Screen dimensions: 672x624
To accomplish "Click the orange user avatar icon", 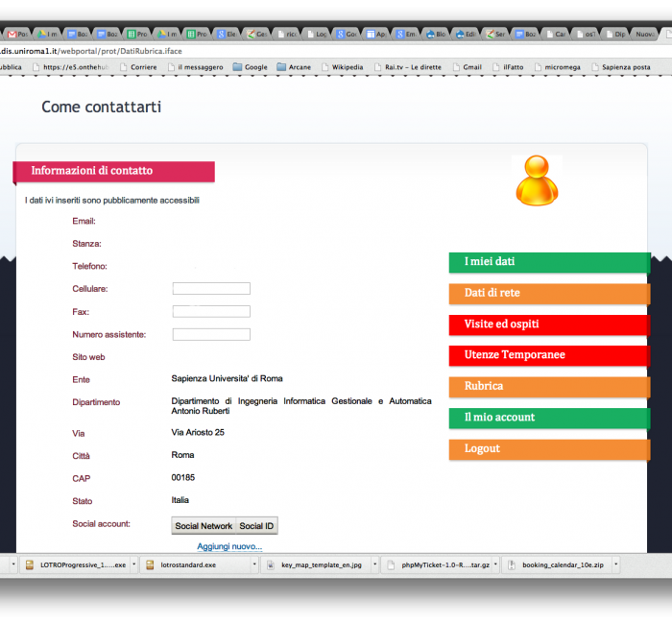I will 537,180.
